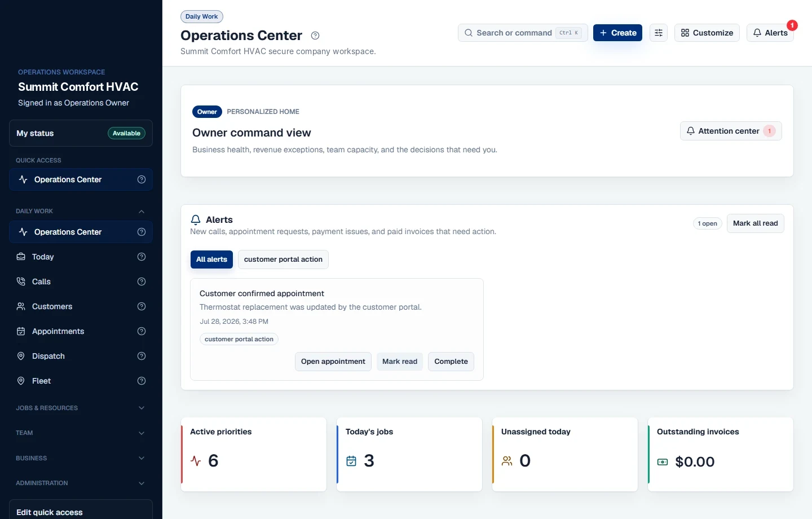
Task: Click the Unassigned today people icon
Action: [507, 461]
